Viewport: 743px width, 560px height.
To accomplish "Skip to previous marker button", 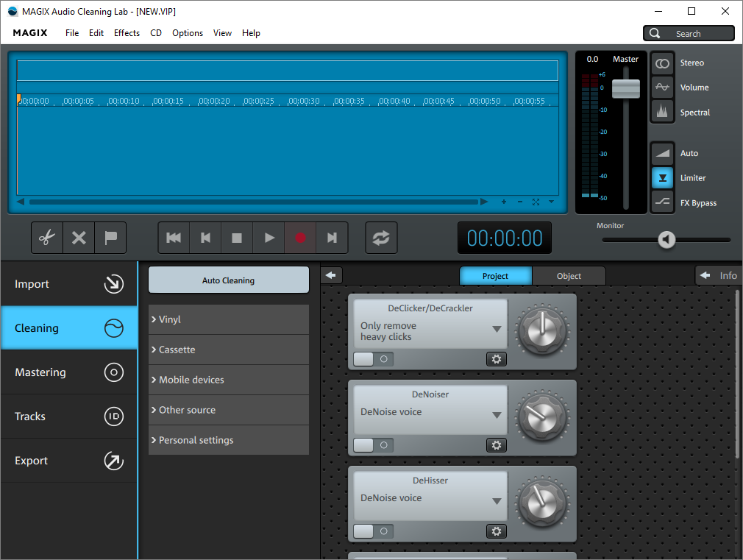I will click(x=205, y=238).
